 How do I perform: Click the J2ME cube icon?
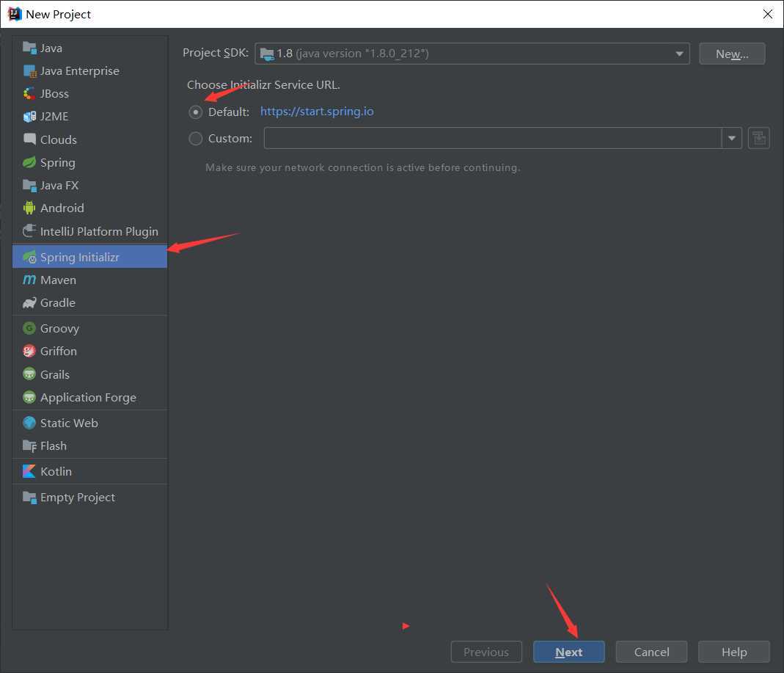(29, 117)
